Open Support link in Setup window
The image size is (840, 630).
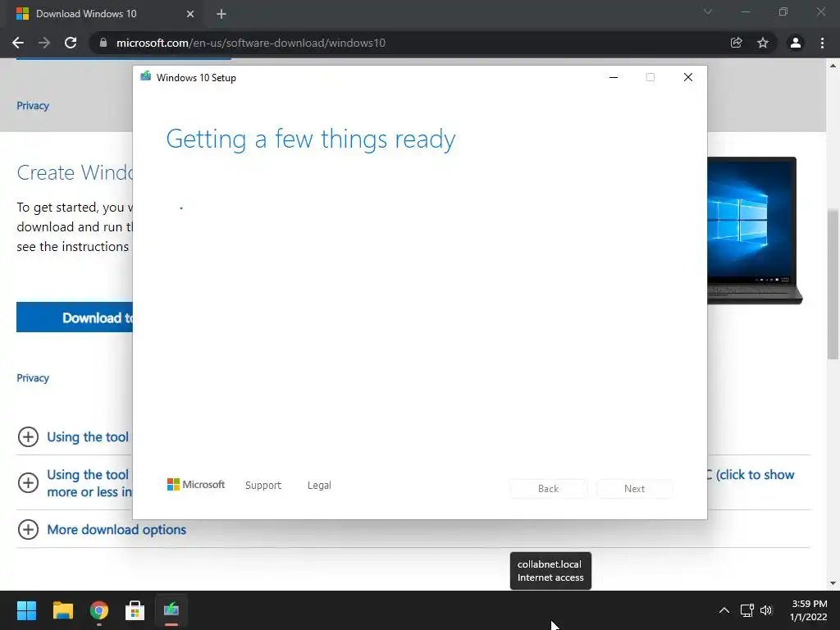pos(263,486)
